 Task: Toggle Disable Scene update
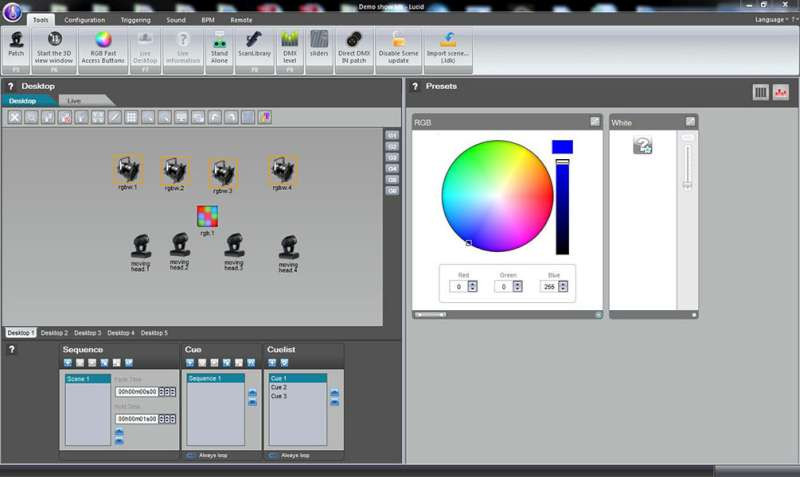coord(399,44)
